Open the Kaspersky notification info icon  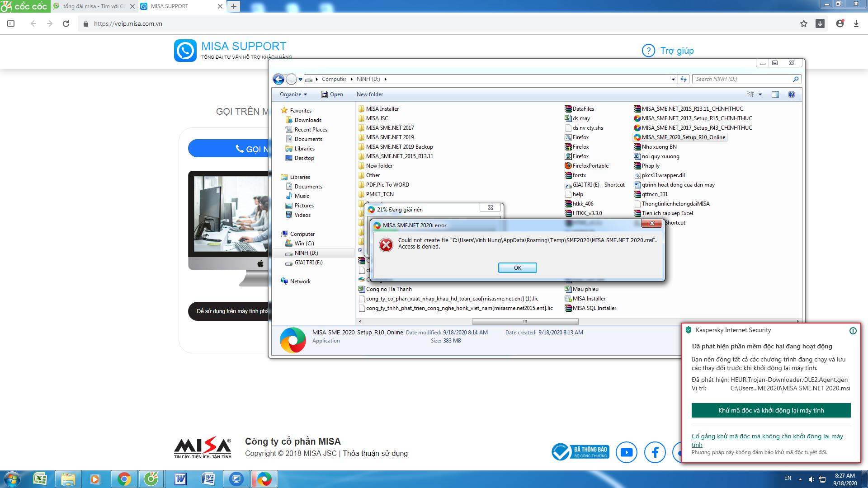(x=853, y=331)
